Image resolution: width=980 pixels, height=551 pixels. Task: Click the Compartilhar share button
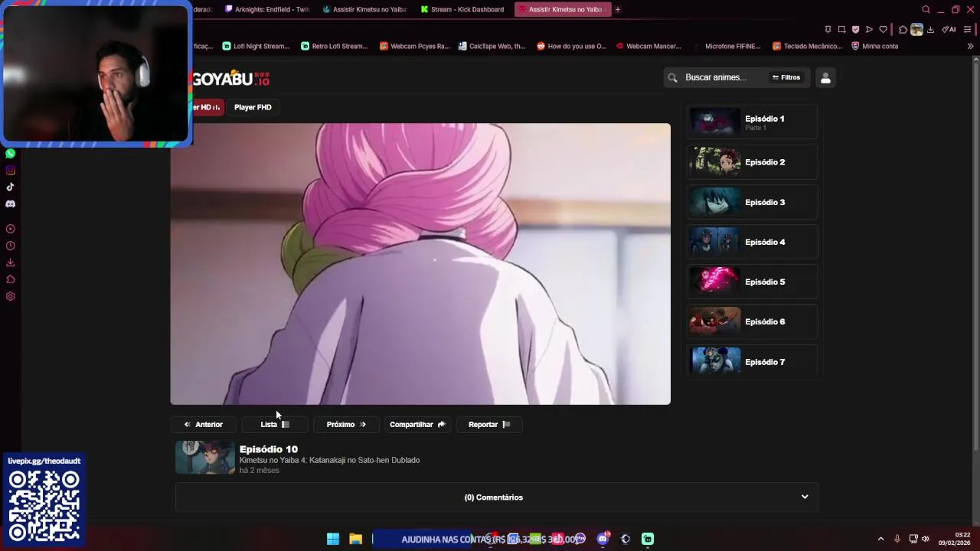click(417, 424)
